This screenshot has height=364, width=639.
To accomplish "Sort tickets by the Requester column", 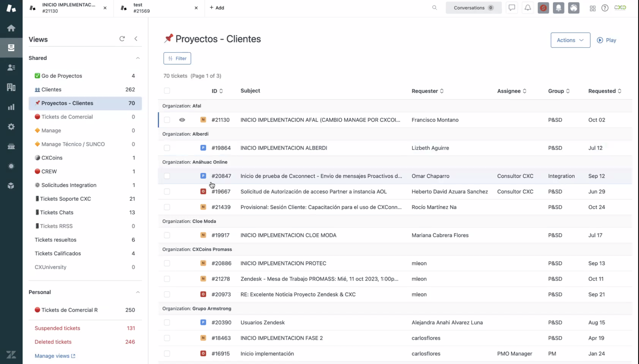I will pos(428,91).
